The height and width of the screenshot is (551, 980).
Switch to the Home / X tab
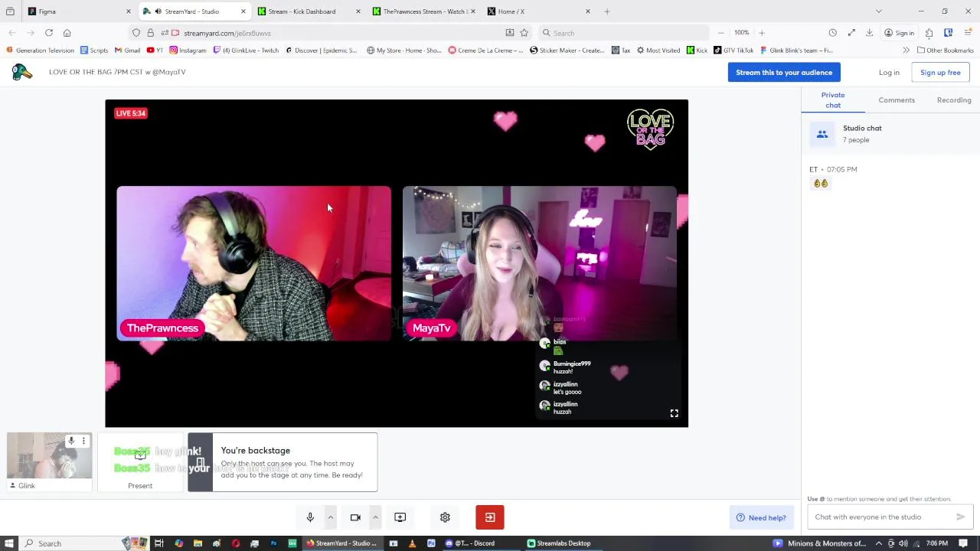[x=538, y=11]
